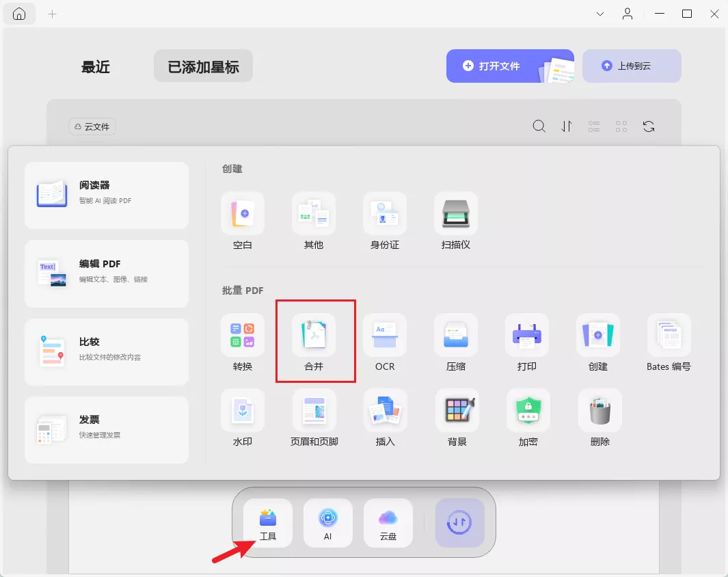Image resolution: width=728 pixels, height=577 pixels.
Task: Toggle grid view for the file list
Action: (x=621, y=126)
